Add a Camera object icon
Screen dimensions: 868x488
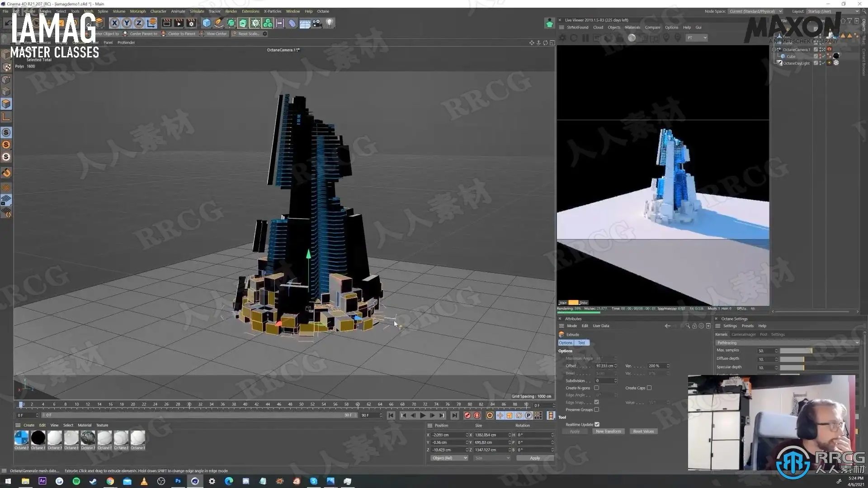point(317,23)
